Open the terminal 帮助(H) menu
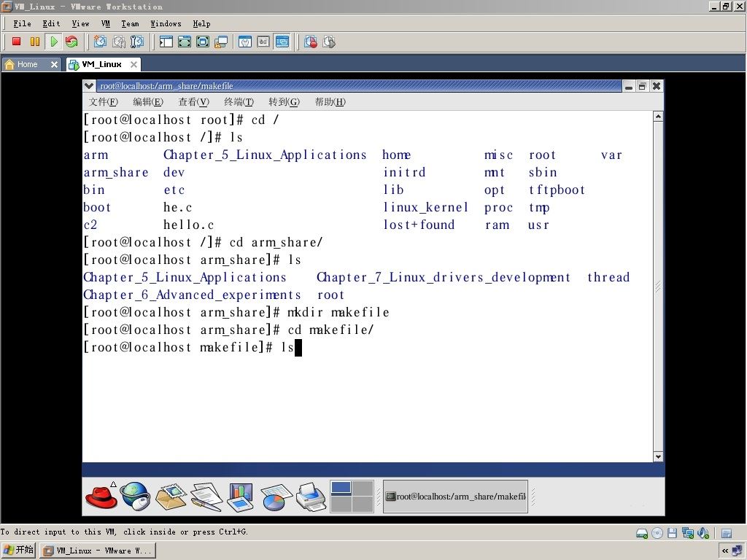Image resolution: width=747 pixels, height=560 pixels. click(x=330, y=102)
